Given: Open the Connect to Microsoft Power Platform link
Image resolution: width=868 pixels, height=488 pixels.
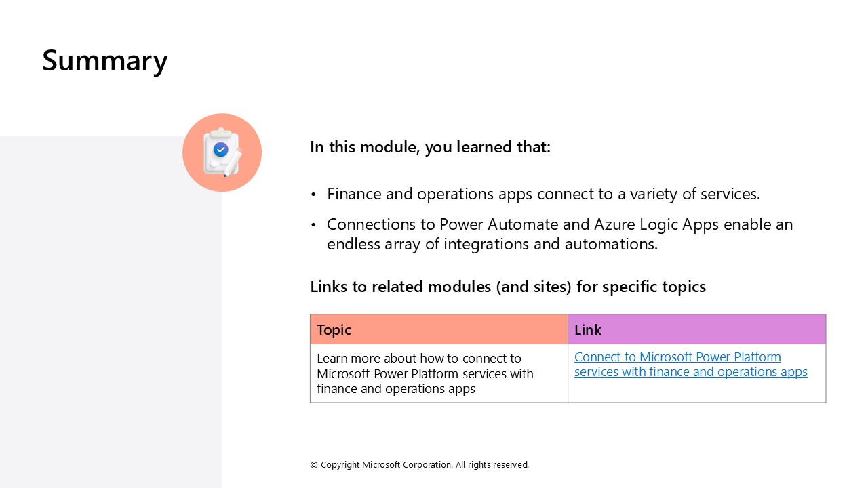Looking at the screenshot, I should pos(677,357).
